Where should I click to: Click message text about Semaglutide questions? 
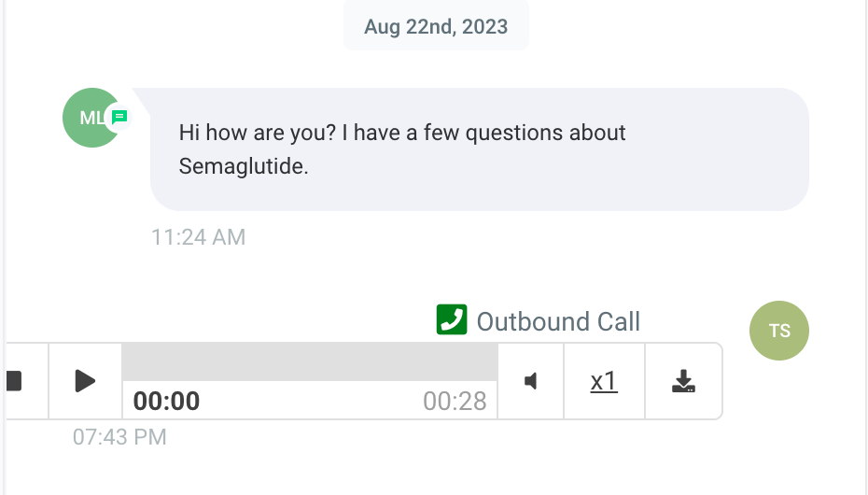point(402,149)
